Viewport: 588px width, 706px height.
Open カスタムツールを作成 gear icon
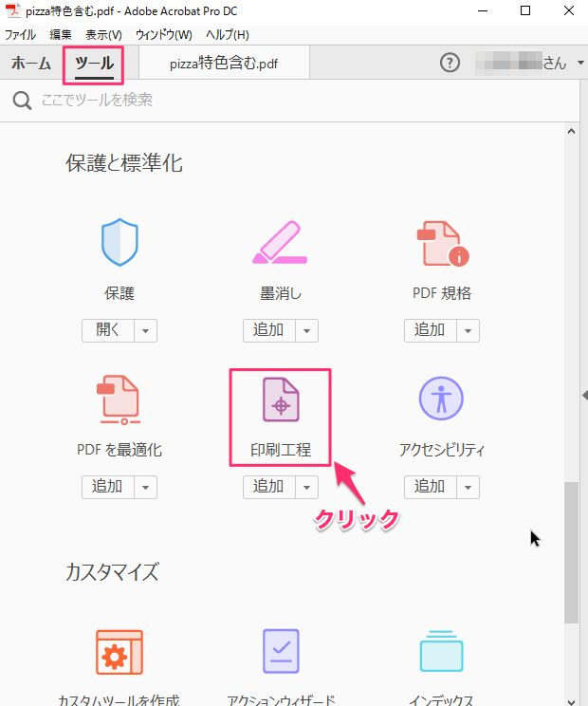[x=119, y=652]
